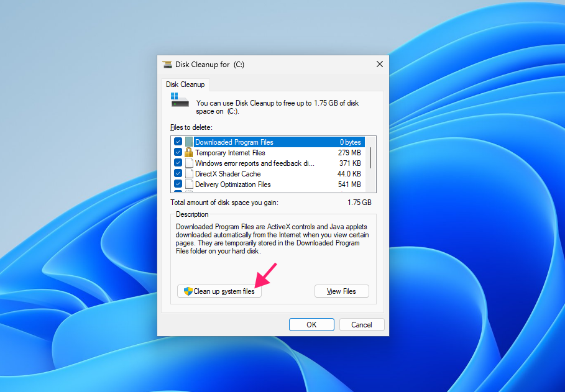Confirm cleanup with OK button
Viewport: 565px width, 392px height.
pyautogui.click(x=311, y=325)
